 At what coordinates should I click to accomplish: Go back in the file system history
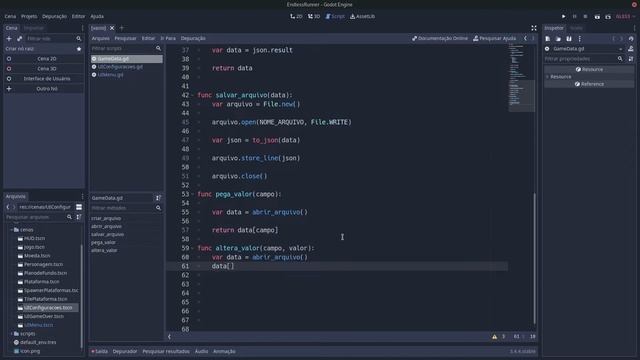pos(8,207)
